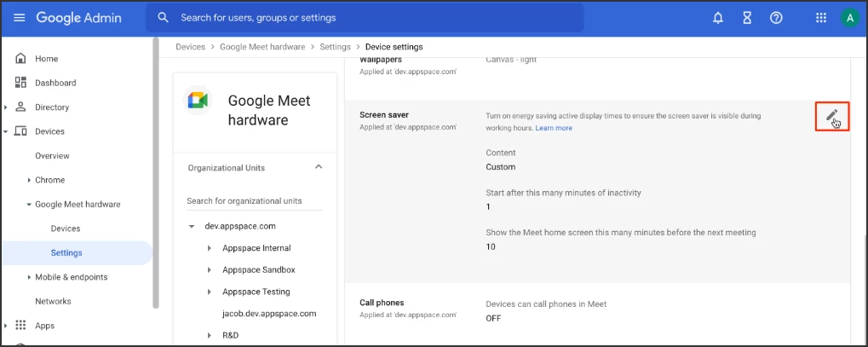The width and height of the screenshot is (868, 347).
Task: Click the Call phones setting row
Action: click(x=597, y=313)
